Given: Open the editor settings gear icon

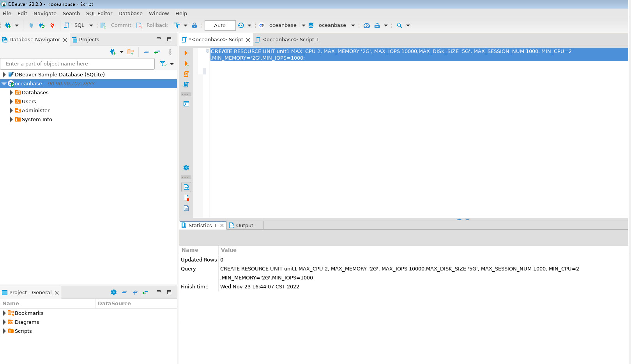Looking at the screenshot, I should pyautogui.click(x=186, y=168).
